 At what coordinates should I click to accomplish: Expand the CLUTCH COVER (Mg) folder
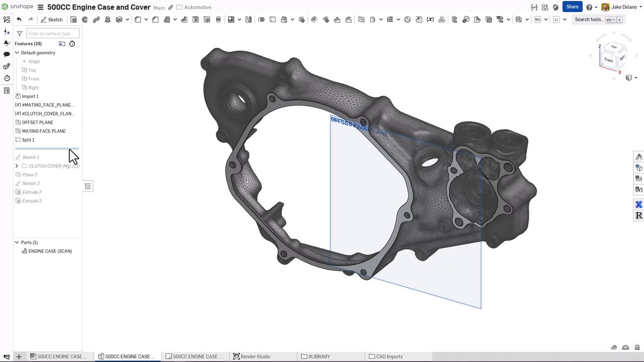[17, 166]
